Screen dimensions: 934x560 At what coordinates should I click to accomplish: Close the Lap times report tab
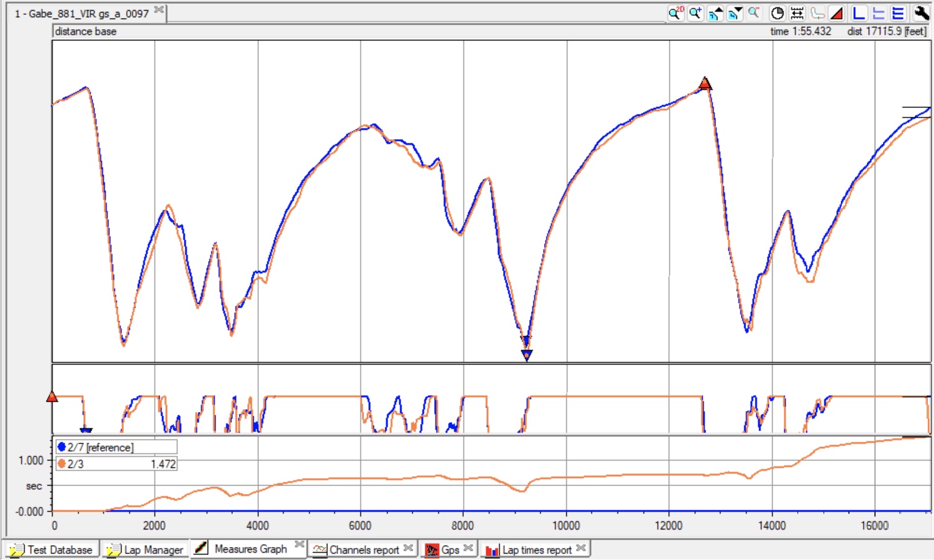click(x=581, y=548)
